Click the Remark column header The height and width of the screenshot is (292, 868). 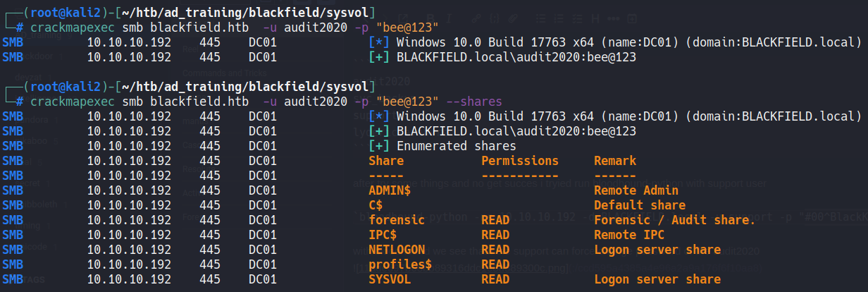pyautogui.click(x=615, y=161)
